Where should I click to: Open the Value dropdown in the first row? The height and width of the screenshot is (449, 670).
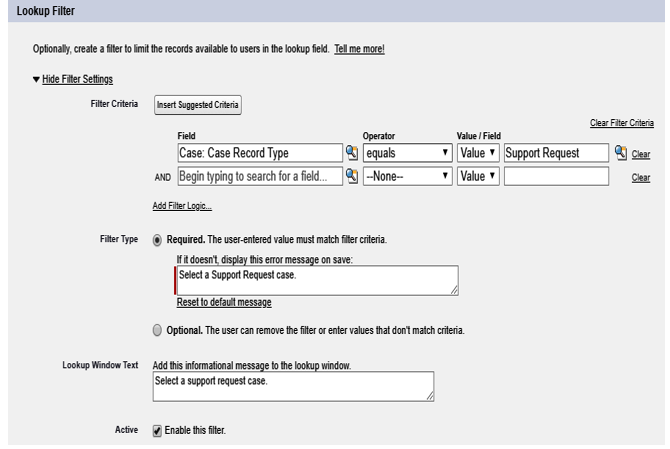pyautogui.click(x=478, y=153)
